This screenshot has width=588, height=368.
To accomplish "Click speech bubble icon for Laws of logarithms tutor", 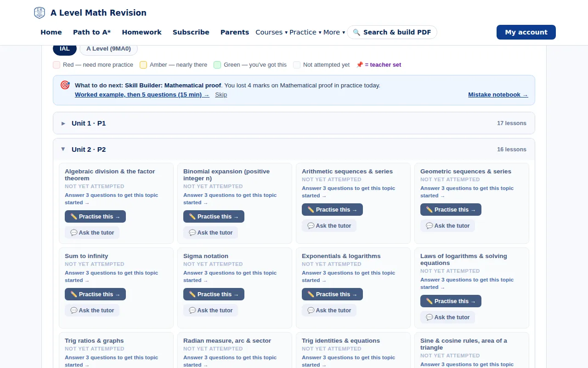I will 430,317.
